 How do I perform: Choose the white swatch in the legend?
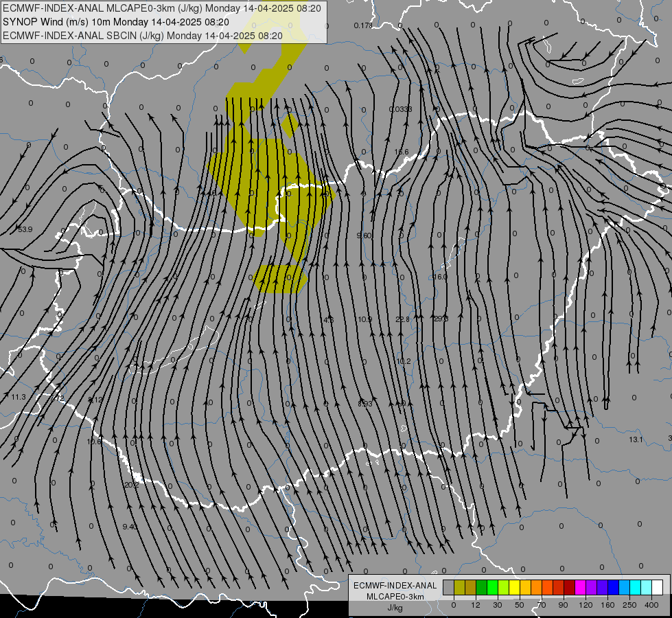657,587
